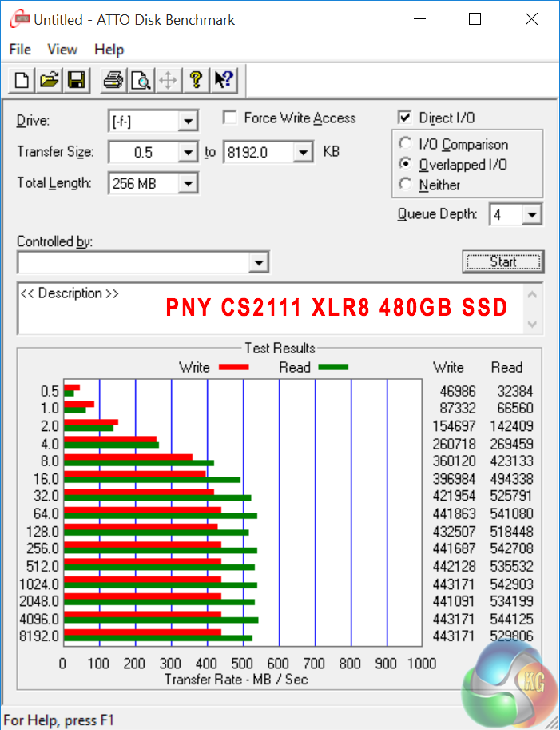Expand the Controlled by dropdown
Viewport: 560px width, 730px height.
click(259, 263)
